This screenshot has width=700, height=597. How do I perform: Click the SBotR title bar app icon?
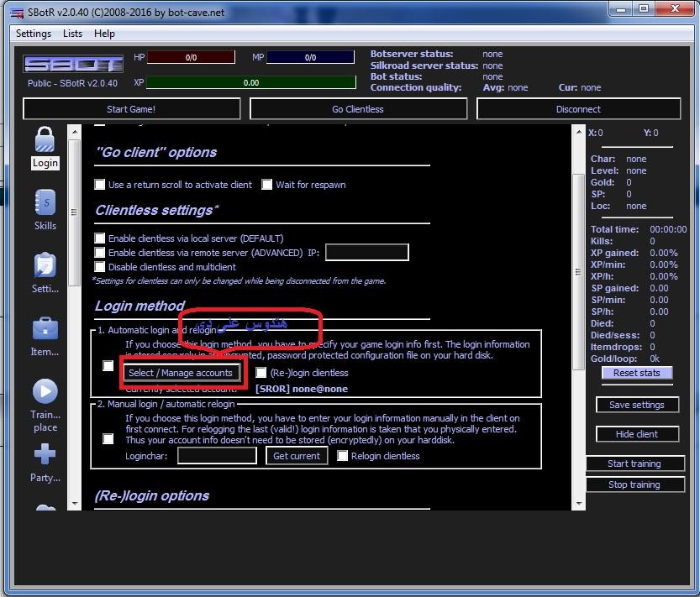[17, 13]
